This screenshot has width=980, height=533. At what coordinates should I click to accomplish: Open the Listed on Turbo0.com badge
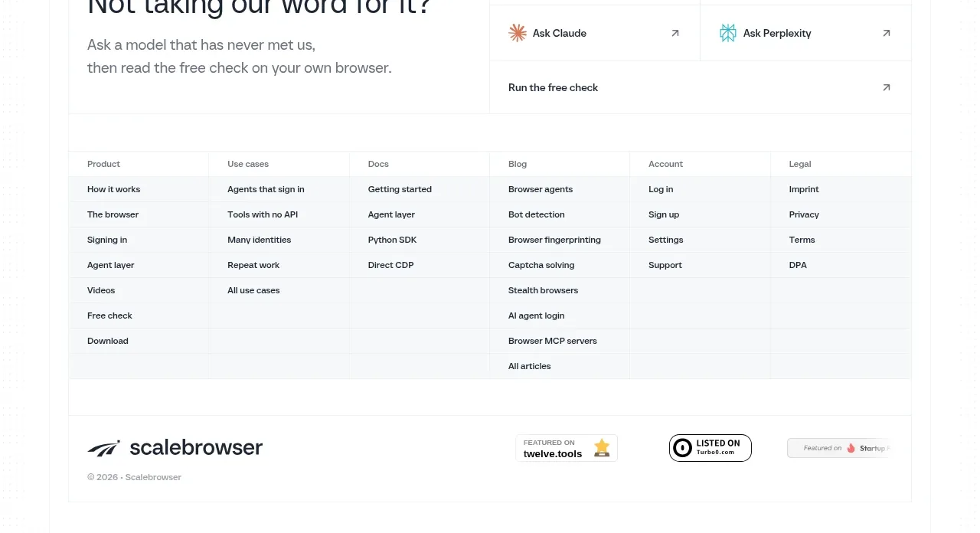pos(710,448)
